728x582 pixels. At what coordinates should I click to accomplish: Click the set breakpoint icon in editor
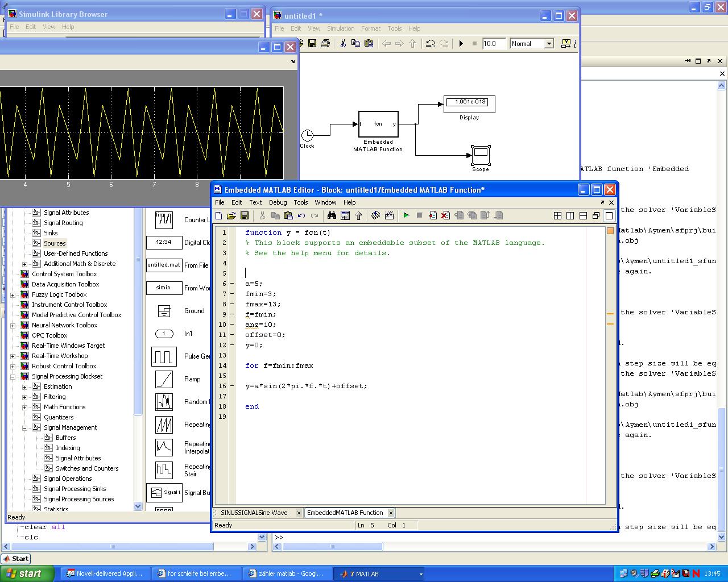point(433,215)
